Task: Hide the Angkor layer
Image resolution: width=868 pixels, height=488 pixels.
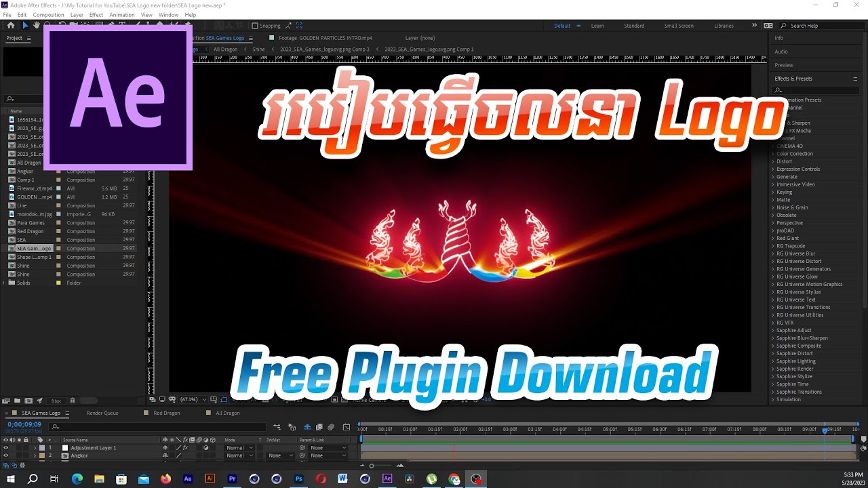Action: (x=5, y=455)
